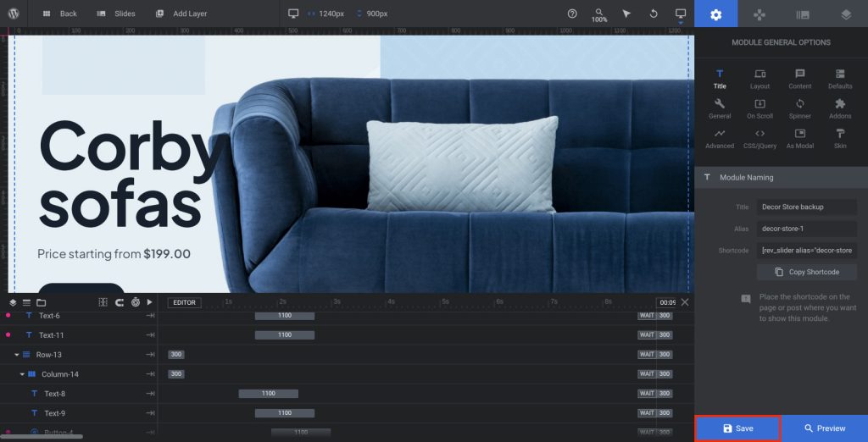868x442 pixels.
Task: Switch to the Layer options tab
Action: 846,14
